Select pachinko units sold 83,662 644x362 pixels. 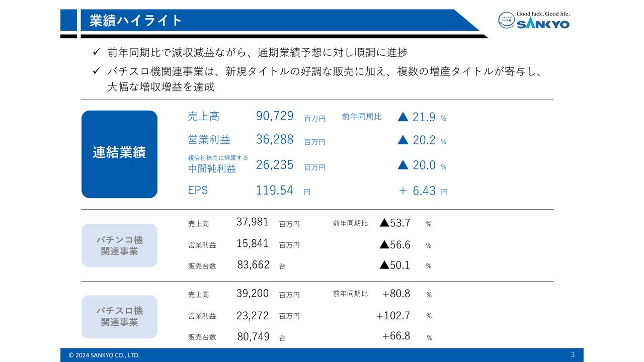[253, 264]
